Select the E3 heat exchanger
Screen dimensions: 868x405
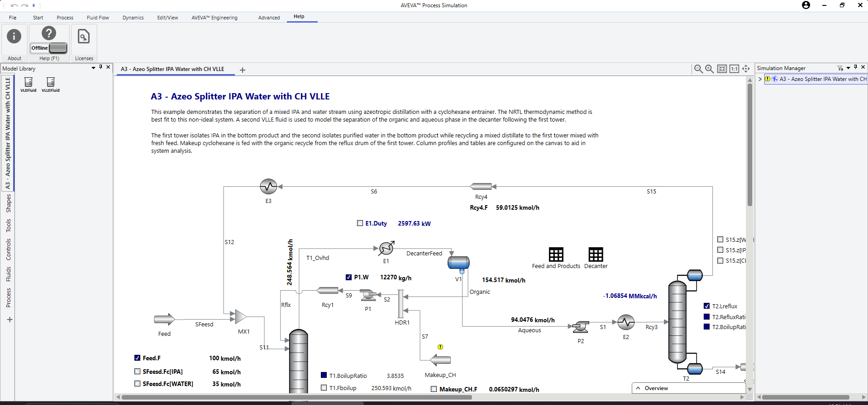point(268,186)
